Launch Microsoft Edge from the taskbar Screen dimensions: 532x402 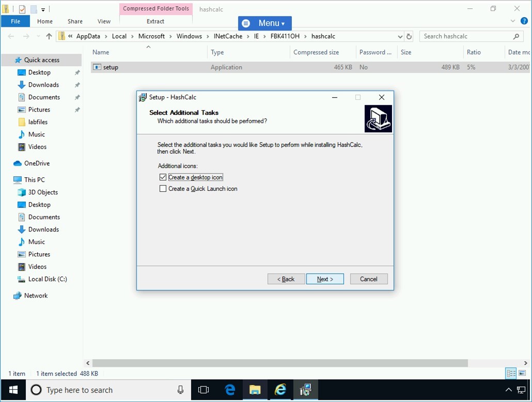[230, 390]
